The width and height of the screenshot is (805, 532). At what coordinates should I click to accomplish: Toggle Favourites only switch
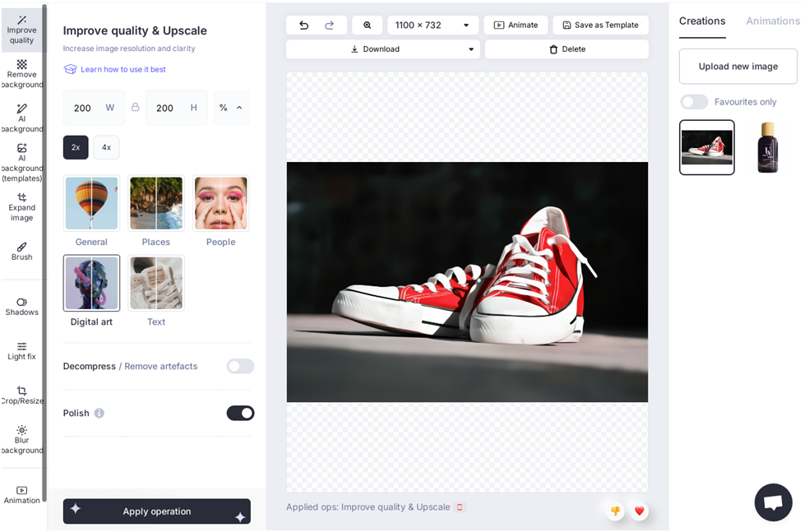click(x=694, y=102)
